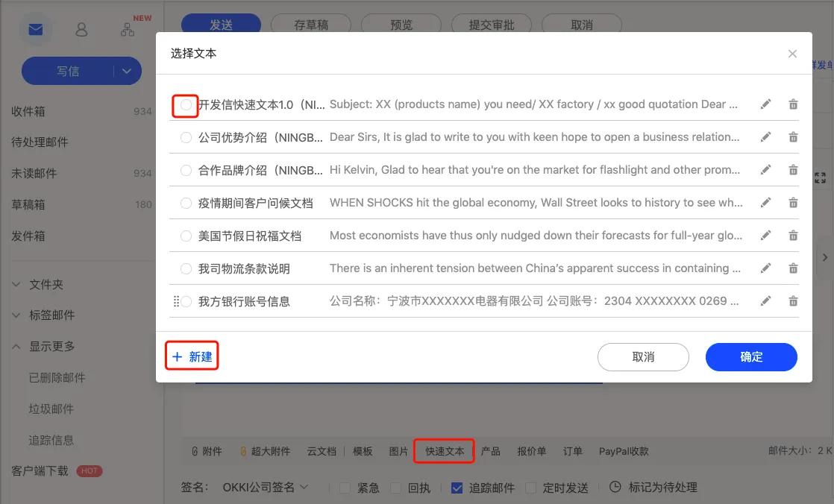Image resolution: width=834 pixels, height=504 pixels.
Task: Open the organization chart icon marked NEW
Action: click(128, 29)
